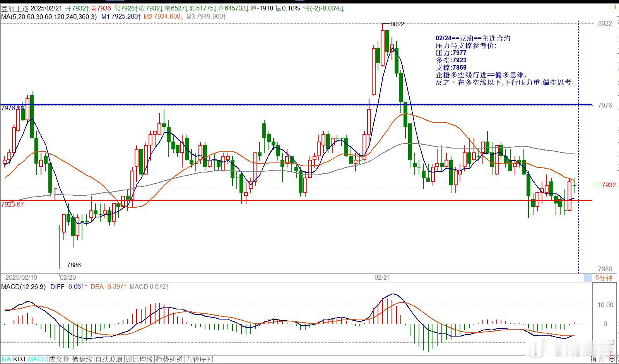Click the 7886 low price label on the chart
619x364 pixels.
[74, 265]
